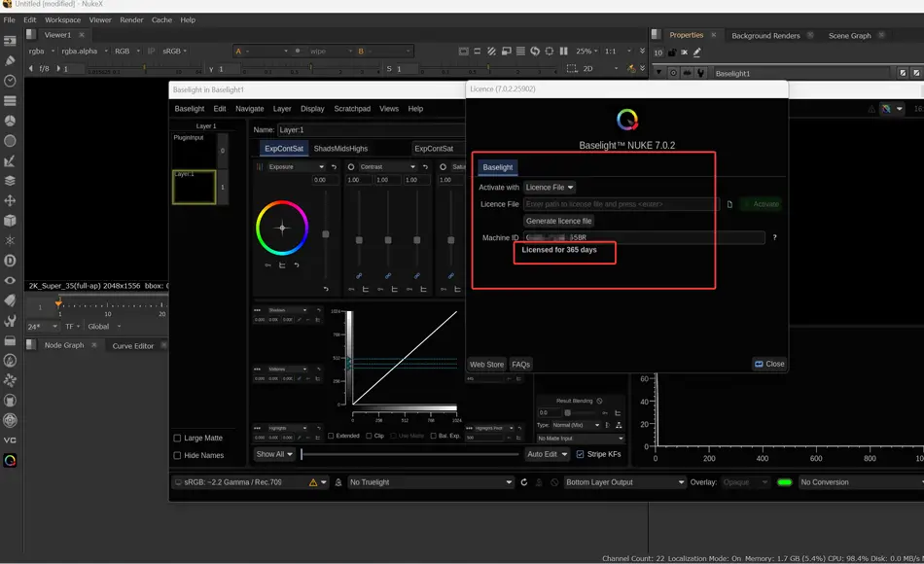Switch to the Scene Graph tab
This screenshot has width=924, height=564.
pos(849,36)
